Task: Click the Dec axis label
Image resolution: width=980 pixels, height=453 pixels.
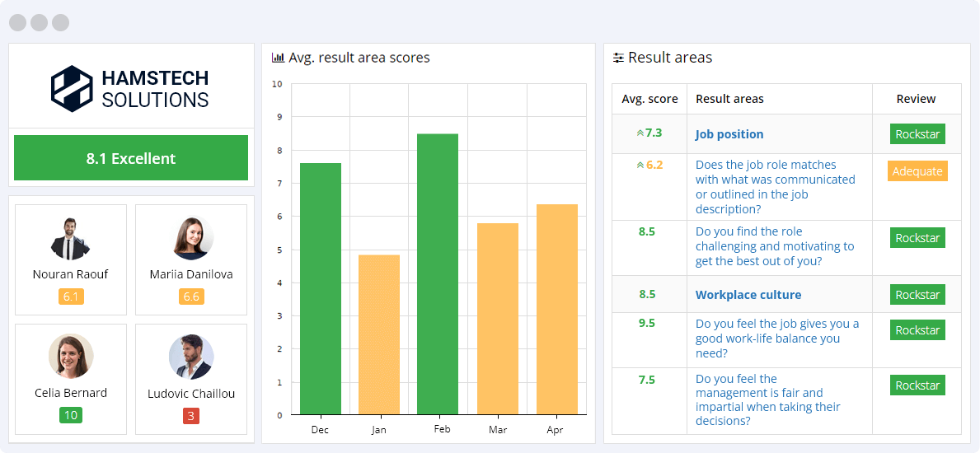Action: 320,430
